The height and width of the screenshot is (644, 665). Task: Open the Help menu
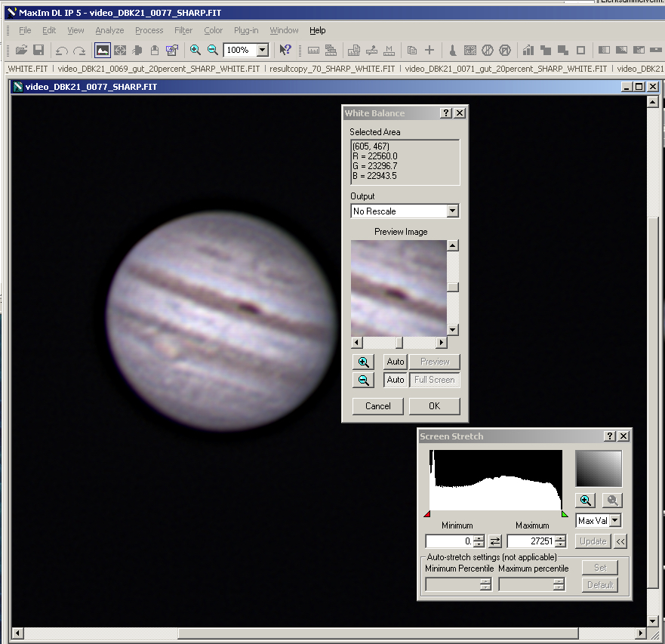click(x=317, y=30)
